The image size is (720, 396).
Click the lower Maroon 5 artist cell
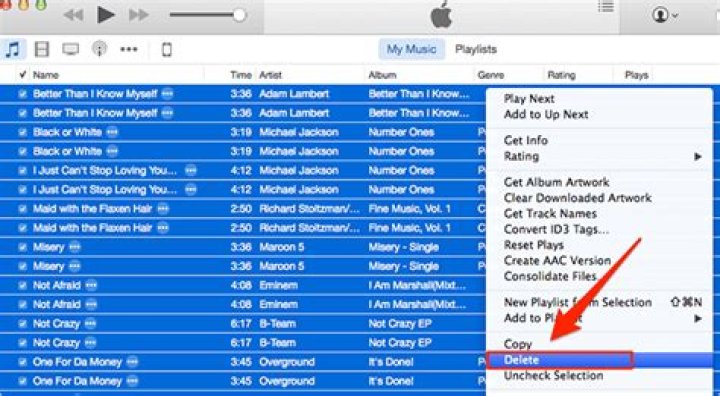[x=281, y=266]
